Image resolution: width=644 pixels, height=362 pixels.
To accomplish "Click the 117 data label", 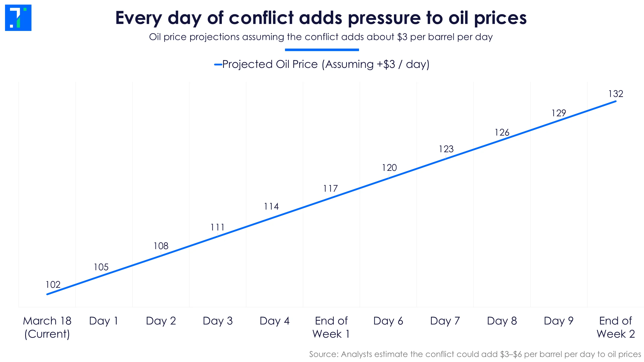I will (x=330, y=189).
